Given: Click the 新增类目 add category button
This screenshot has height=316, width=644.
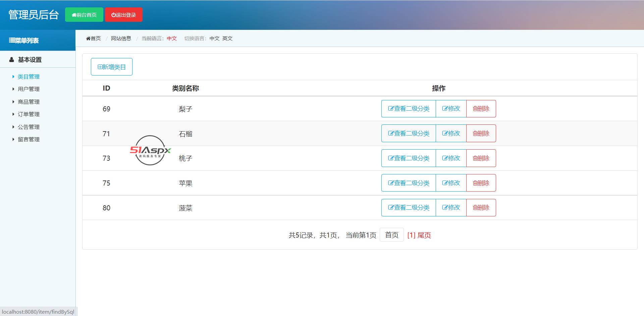Looking at the screenshot, I should [112, 67].
